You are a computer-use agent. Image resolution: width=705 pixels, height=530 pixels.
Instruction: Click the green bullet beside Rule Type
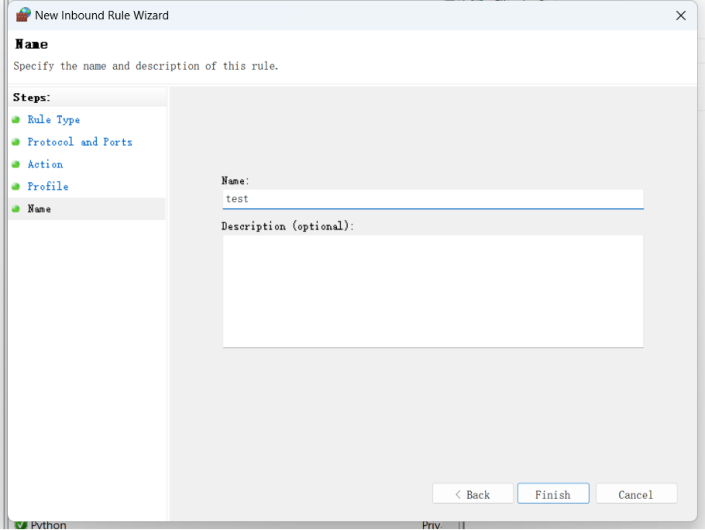pos(16,120)
